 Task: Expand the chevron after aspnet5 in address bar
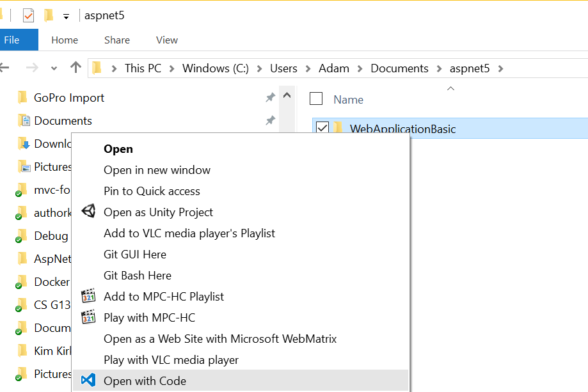pos(500,68)
